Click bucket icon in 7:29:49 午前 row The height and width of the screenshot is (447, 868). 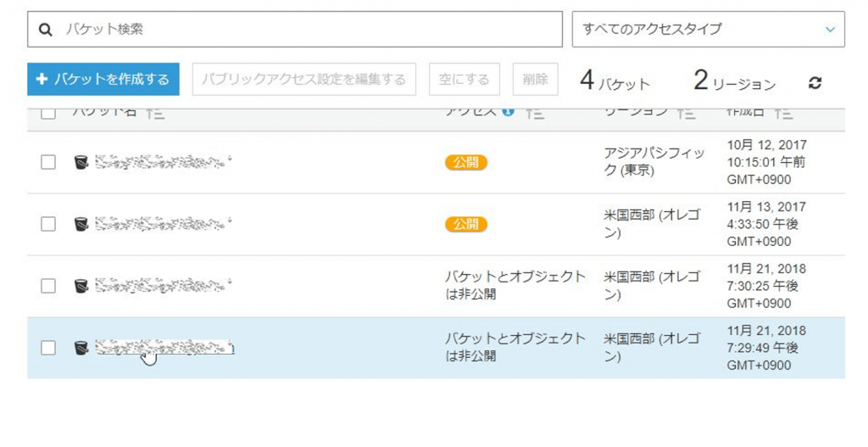click(81, 348)
